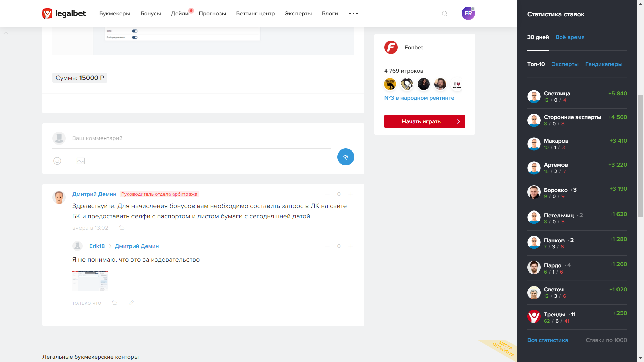Toggle the Push-уведомления switch
Image resolution: width=644 pixels, height=362 pixels.
point(135,37)
